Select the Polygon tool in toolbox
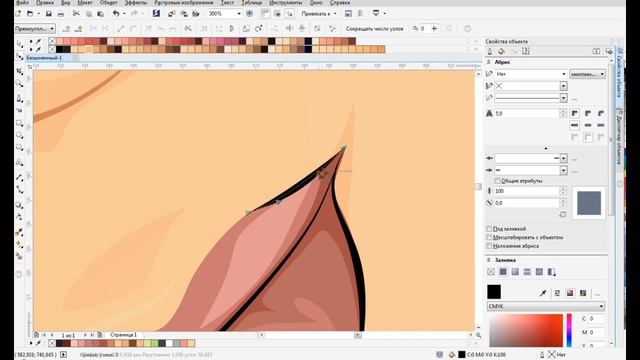The image size is (640, 360). click(19, 147)
